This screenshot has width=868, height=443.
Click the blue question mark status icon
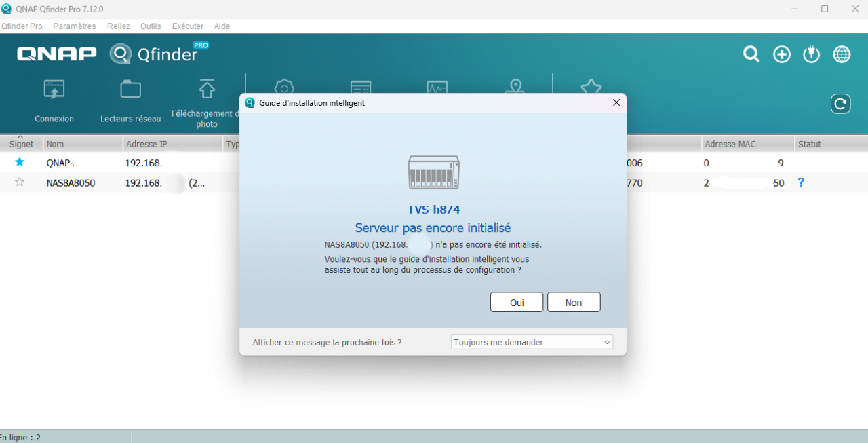coord(801,182)
